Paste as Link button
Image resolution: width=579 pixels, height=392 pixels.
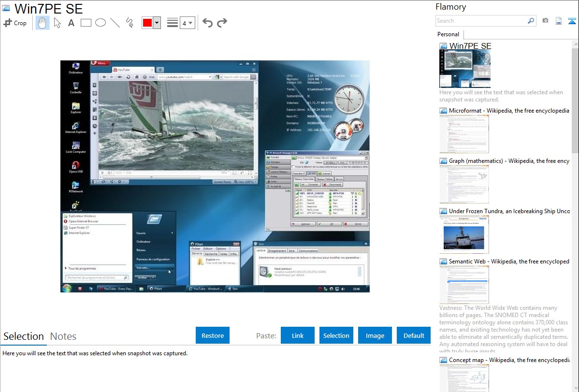click(298, 335)
